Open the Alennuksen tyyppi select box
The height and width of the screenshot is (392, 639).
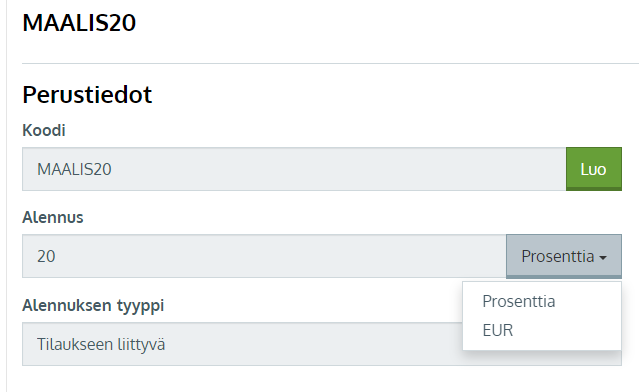[x=242, y=344]
